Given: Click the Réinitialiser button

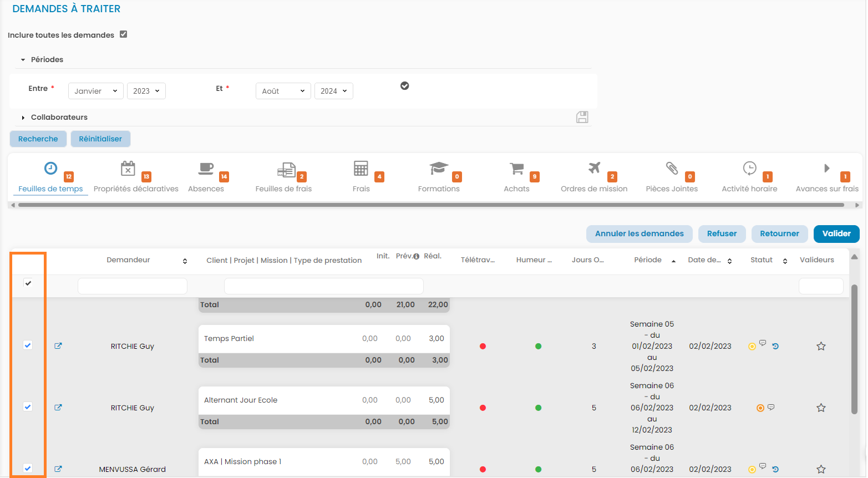Looking at the screenshot, I should click(100, 139).
